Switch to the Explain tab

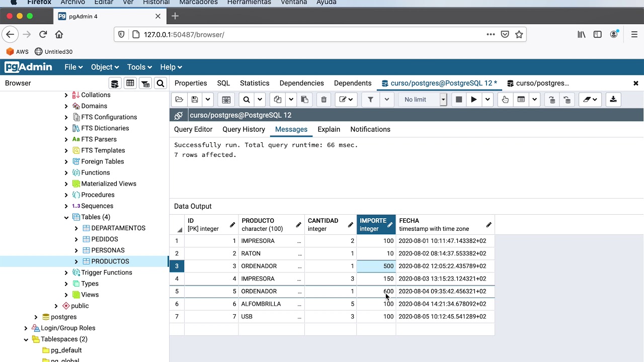(329, 129)
